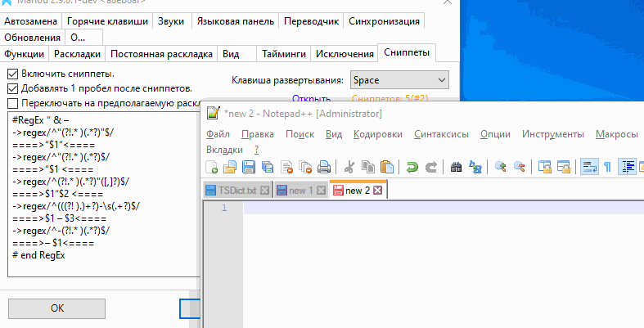Click the Print icon in Notepad++
Image resolution: width=644 pixels, height=328 pixels.
324,167
